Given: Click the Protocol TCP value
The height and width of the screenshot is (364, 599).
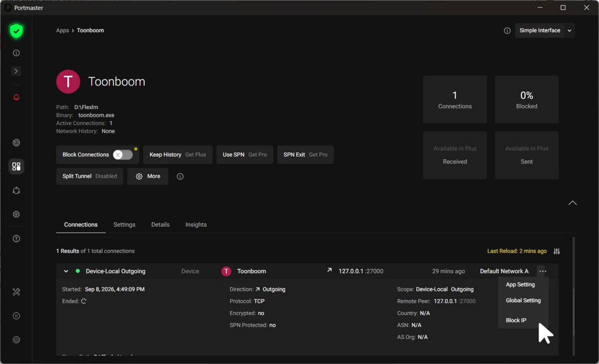Looking at the screenshot, I should [259, 301].
